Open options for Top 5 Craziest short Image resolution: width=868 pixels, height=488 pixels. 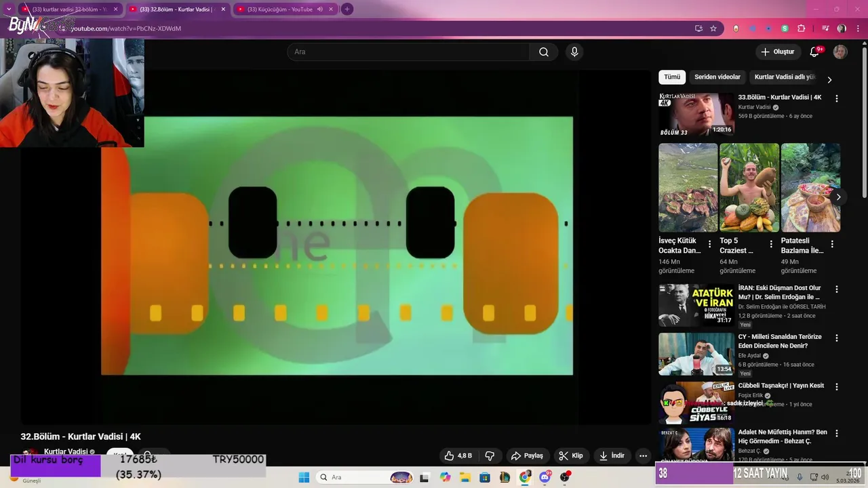click(771, 244)
